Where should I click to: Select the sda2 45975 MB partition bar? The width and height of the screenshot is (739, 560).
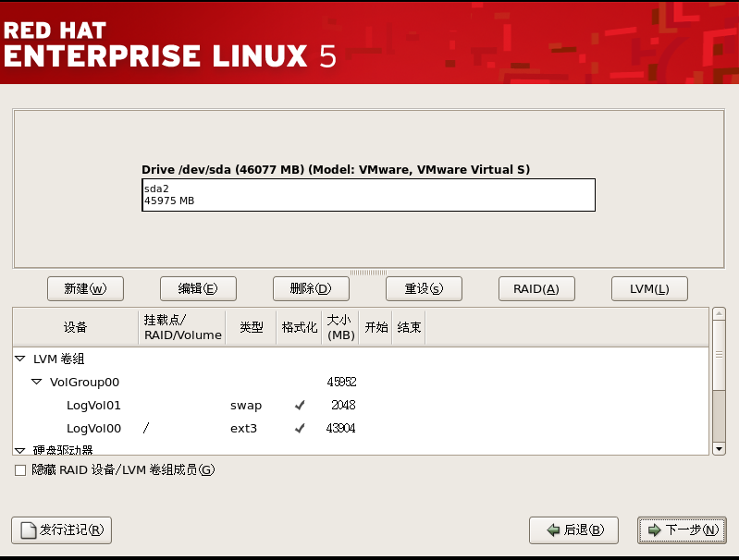click(368, 195)
